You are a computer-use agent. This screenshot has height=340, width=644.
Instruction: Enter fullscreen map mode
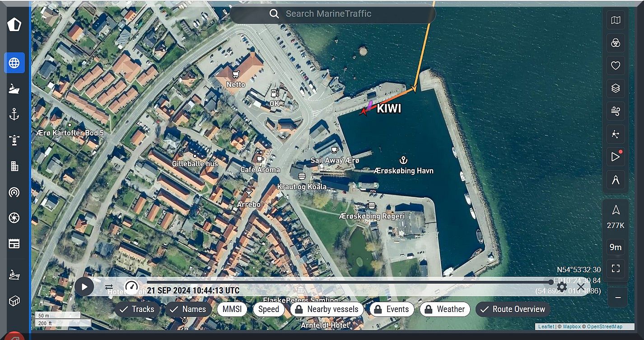616,269
